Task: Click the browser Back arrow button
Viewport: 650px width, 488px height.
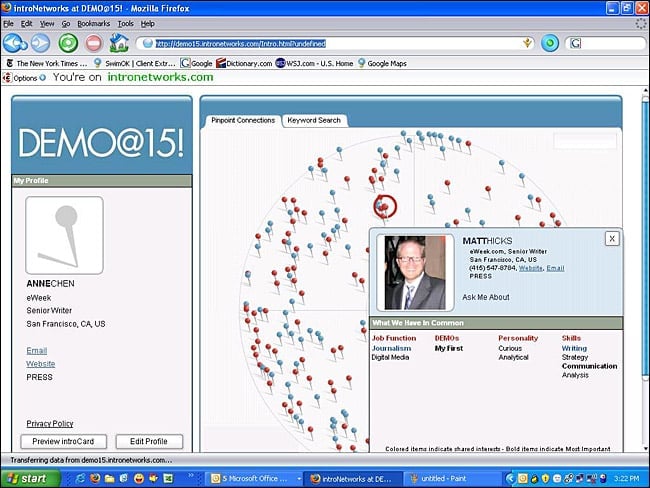Action: point(15,43)
